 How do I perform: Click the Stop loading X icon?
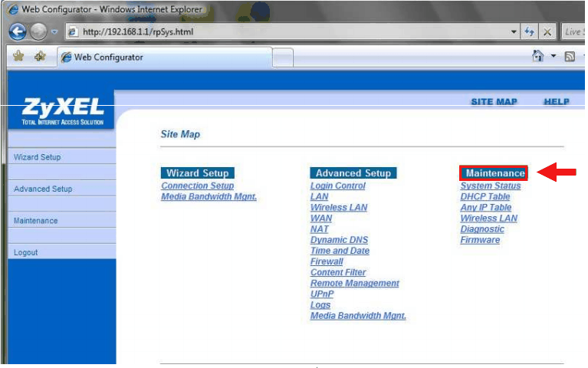coord(547,31)
